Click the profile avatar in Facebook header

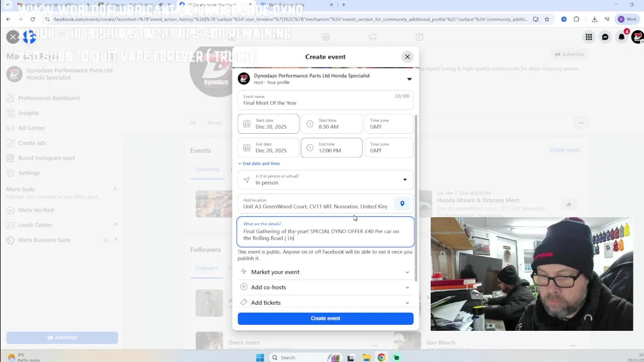[x=637, y=37]
